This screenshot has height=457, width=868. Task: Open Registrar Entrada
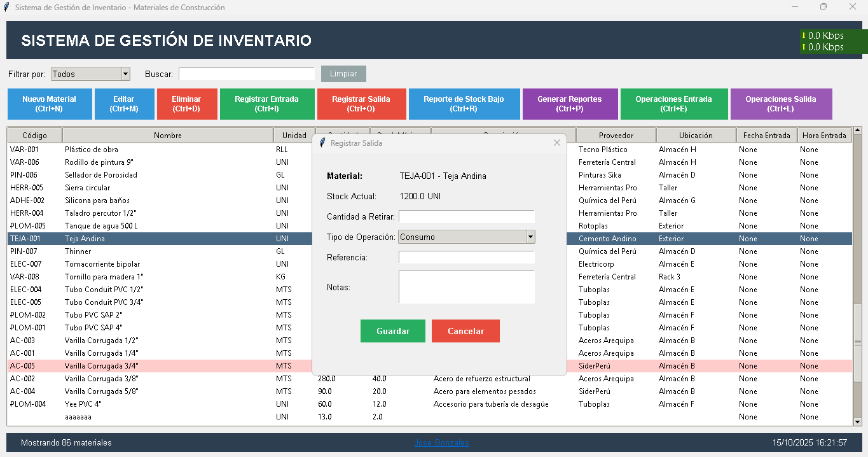pos(267,104)
